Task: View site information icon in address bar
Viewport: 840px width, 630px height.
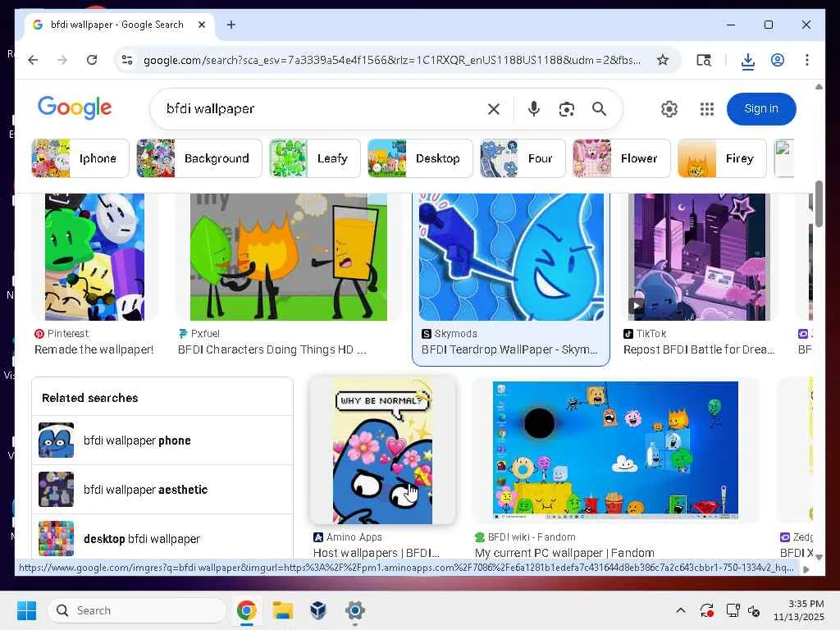Action: pyautogui.click(x=127, y=60)
